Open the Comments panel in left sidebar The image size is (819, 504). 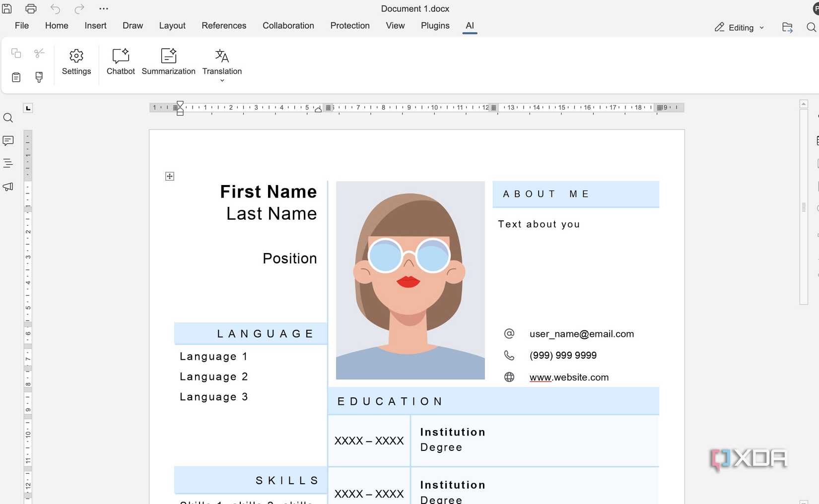point(8,141)
